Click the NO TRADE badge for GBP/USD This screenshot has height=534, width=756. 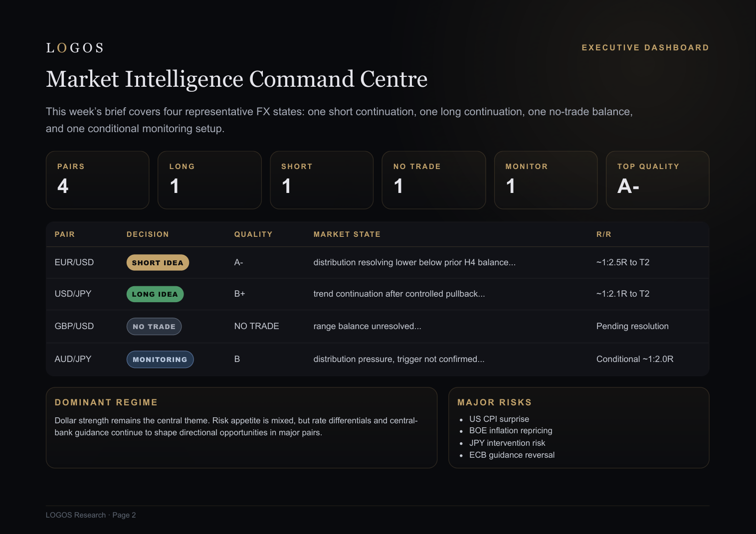click(x=154, y=327)
